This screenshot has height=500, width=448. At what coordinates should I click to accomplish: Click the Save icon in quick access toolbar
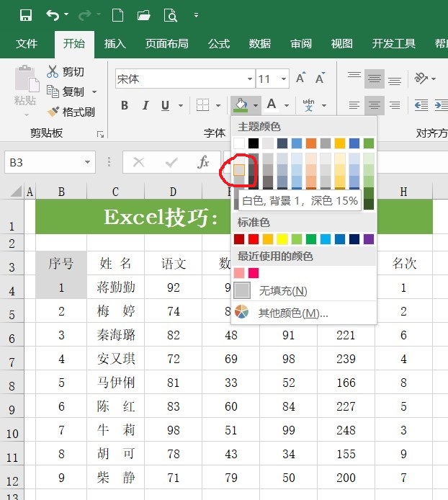[x=25, y=15]
